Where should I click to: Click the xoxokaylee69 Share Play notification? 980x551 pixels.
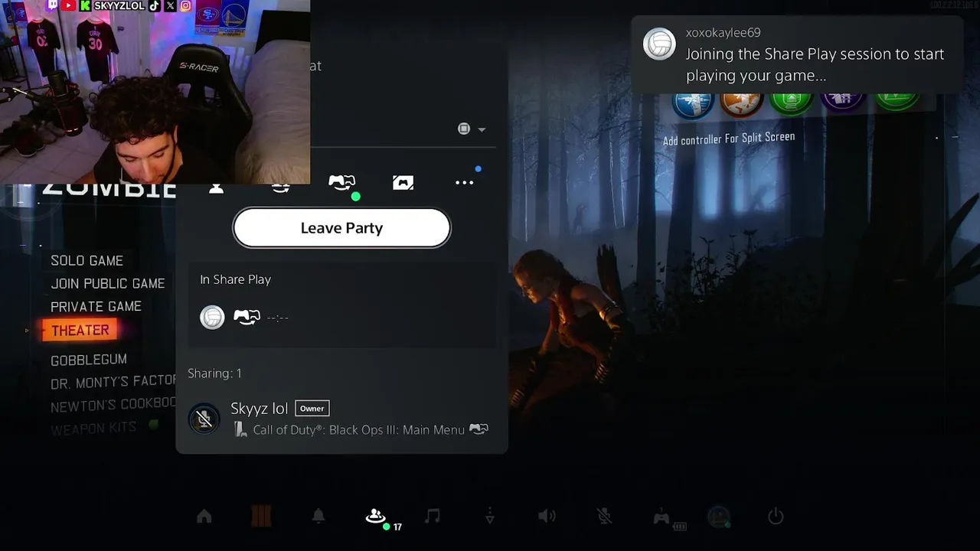tap(797, 55)
